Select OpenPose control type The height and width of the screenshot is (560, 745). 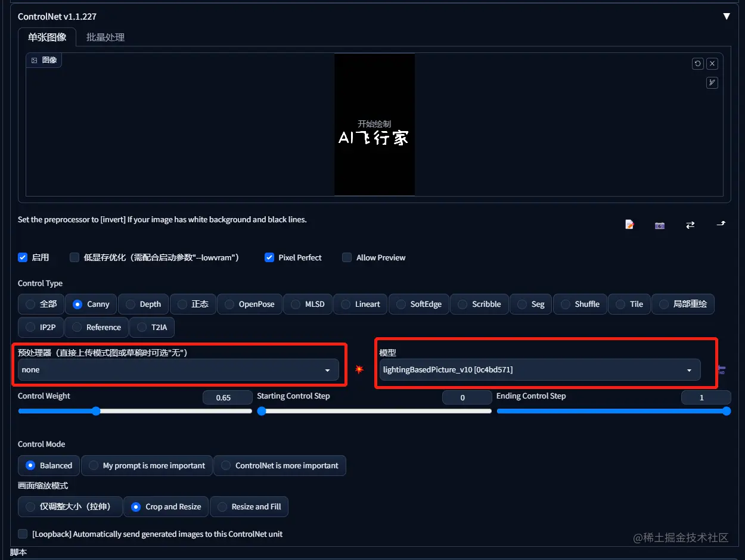[249, 304]
